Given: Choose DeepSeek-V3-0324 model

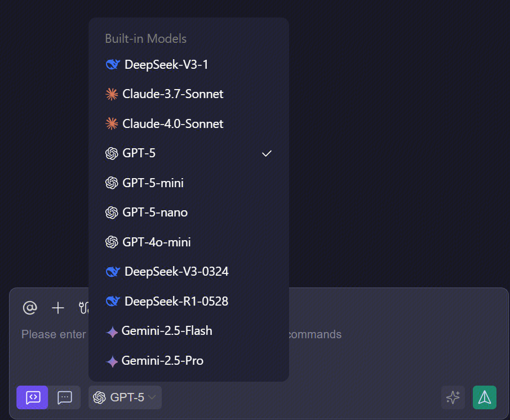Looking at the screenshot, I should pyautogui.click(x=176, y=272).
